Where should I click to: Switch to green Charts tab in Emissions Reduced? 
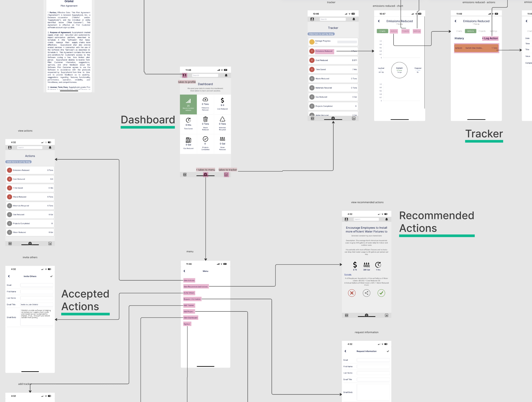[x=382, y=31]
